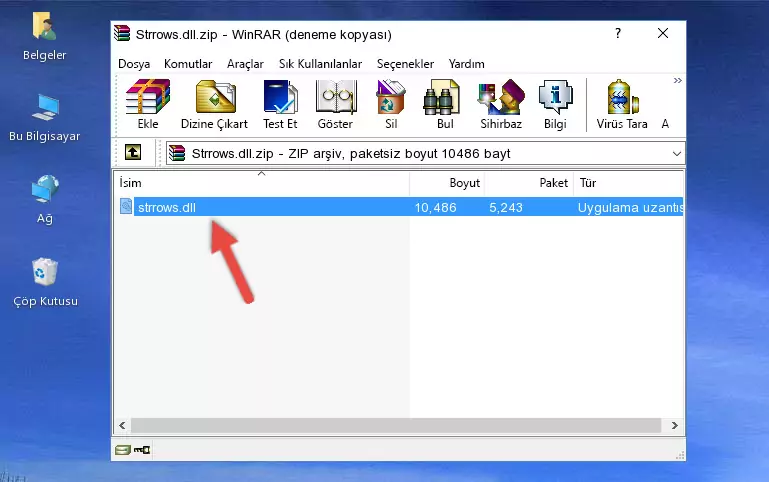Click the WinRAR help question mark button

[618, 33]
